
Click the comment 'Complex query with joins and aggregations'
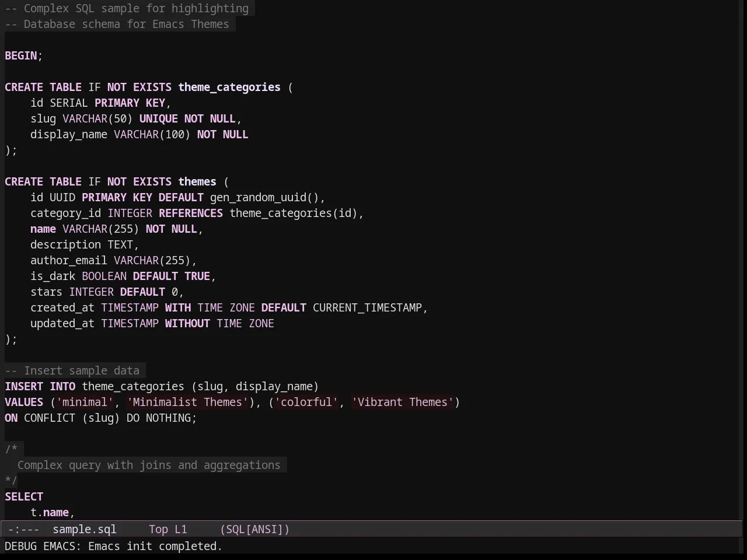pos(149,466)
